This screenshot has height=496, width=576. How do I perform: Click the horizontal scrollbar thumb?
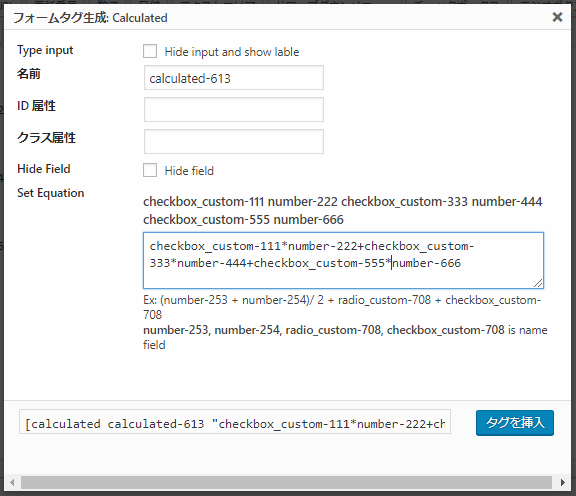tap(287, 482)
